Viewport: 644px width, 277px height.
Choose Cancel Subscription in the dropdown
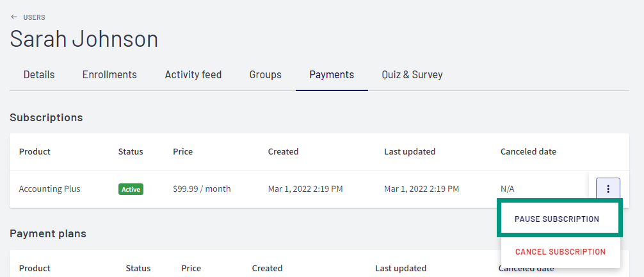coord(560,251)
